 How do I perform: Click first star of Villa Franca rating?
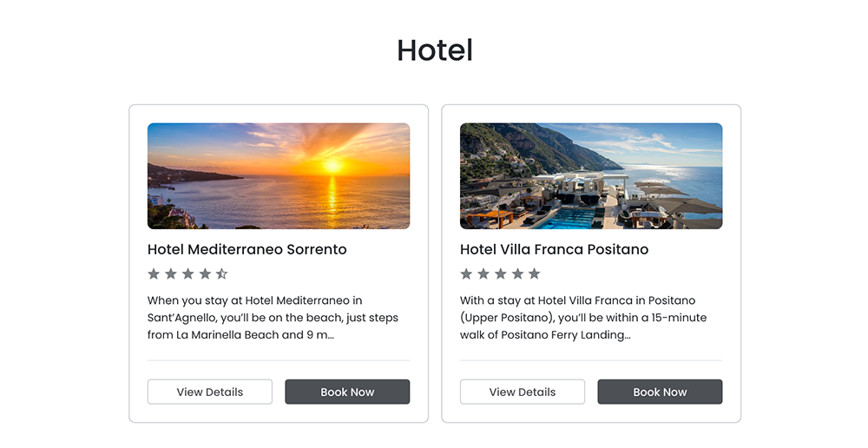point(466,273)
